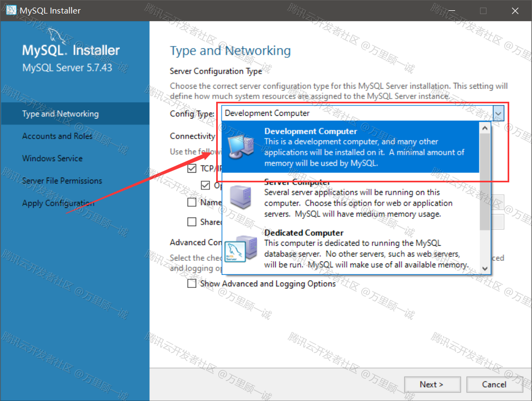Collapse the Config Type dropdown arrow
Viewport: 532px width, 401px height.
click(x=498, y=113)
